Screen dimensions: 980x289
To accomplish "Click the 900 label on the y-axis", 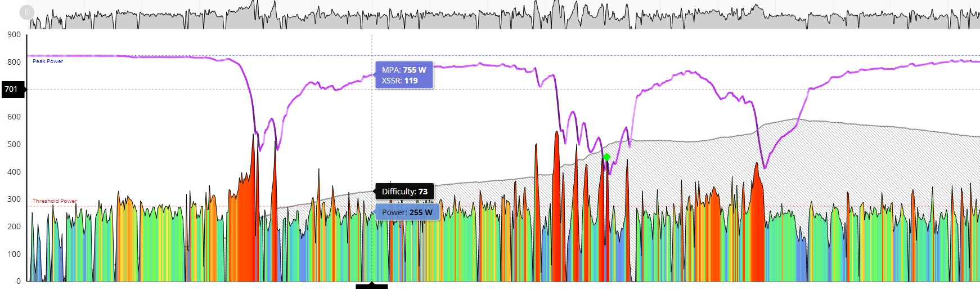I will [14, 34].
